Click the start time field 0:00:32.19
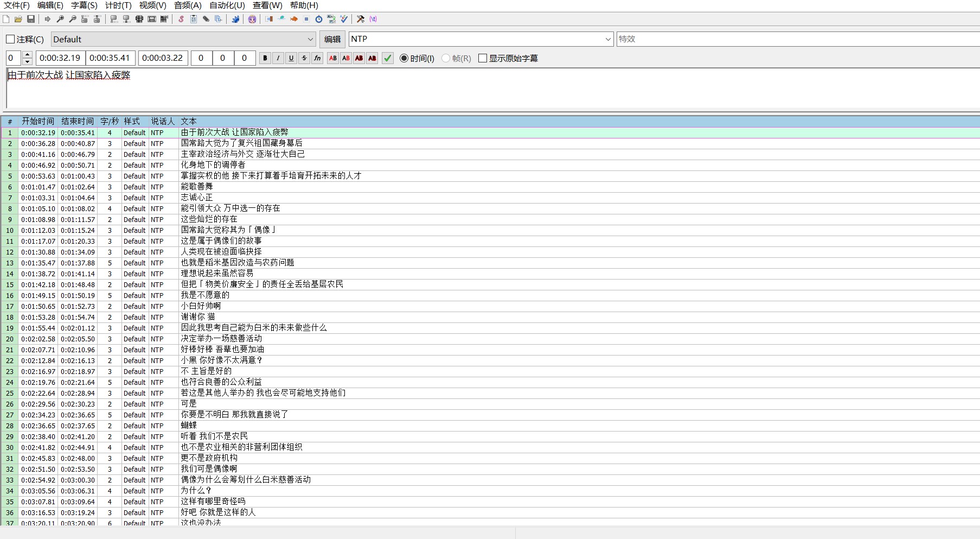This screenshot has height=539, width=980. coord(60,58)
